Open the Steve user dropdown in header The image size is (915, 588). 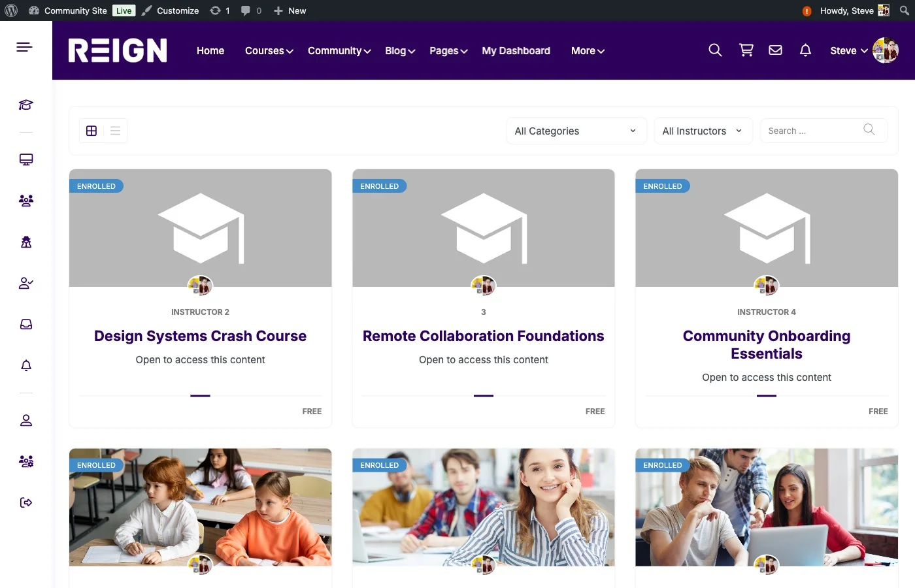[x=864, y=50]
